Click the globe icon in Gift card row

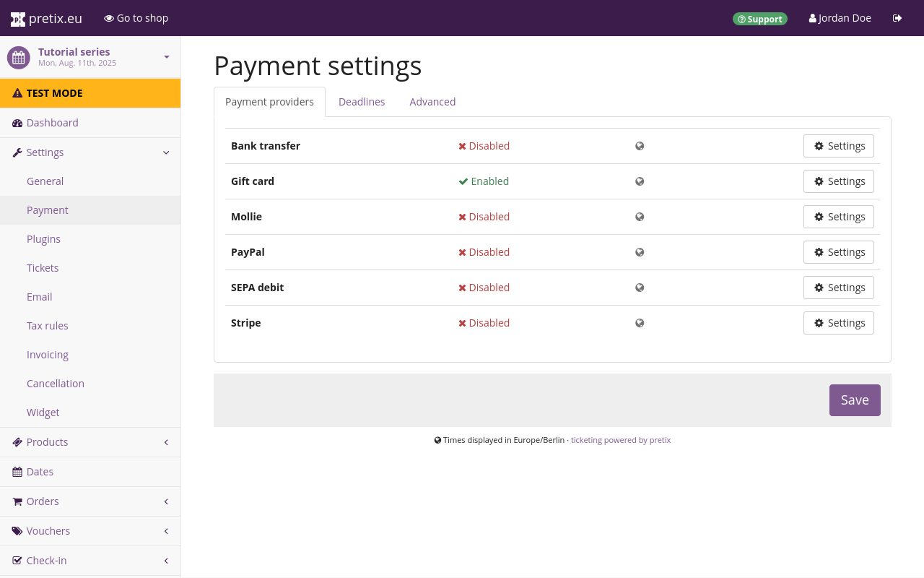640,181
